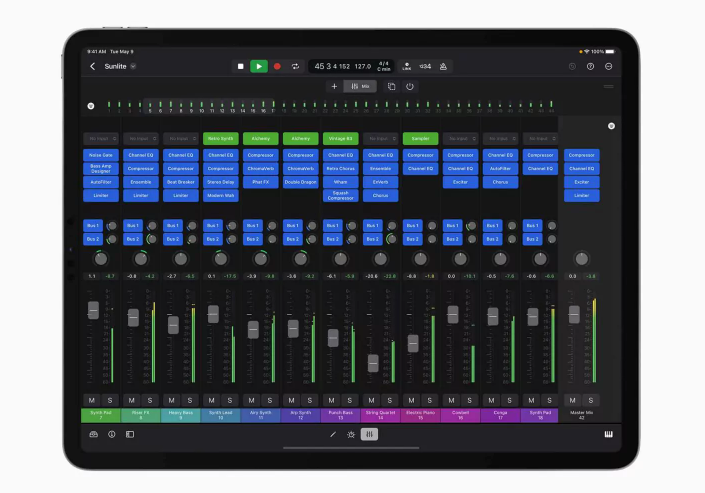Screen dimensions: 705x493
Task: Open the piano keyboard icon at bottom right
Action: pos(608,435)
